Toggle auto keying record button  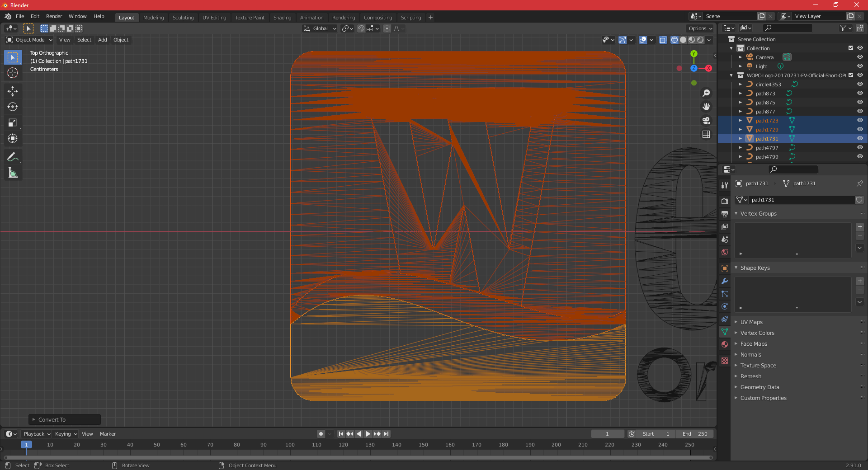click(321, 434)
